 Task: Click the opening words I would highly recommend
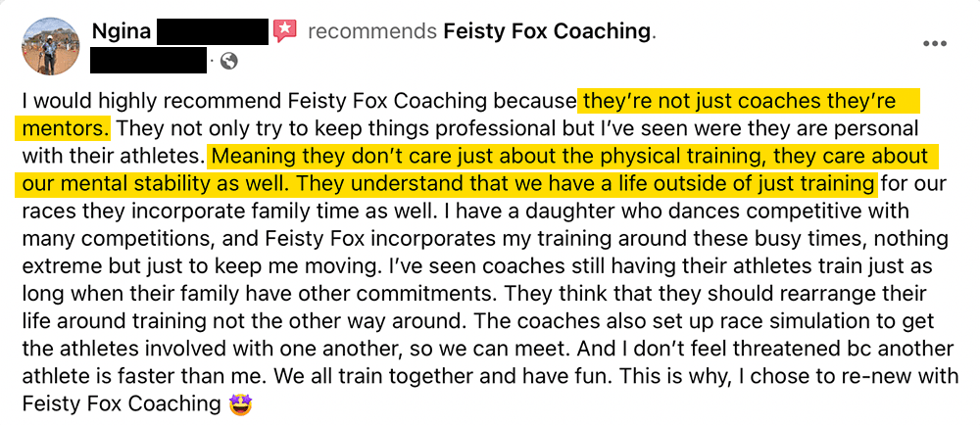pos(153,100)
